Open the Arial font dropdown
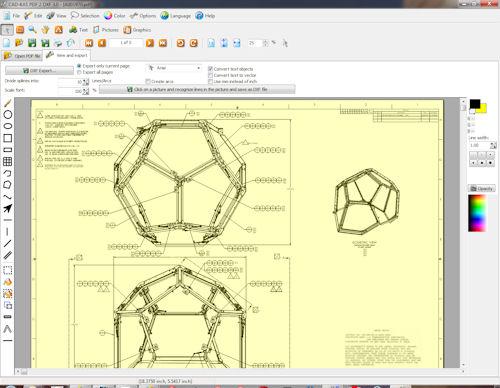 (174, 68)
